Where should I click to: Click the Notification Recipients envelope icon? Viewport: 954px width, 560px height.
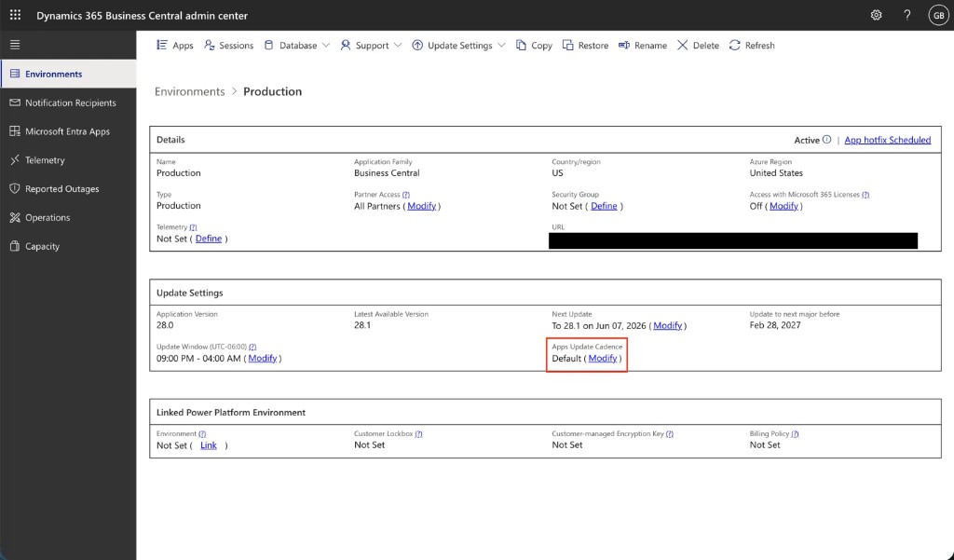(x=15, y=102)
